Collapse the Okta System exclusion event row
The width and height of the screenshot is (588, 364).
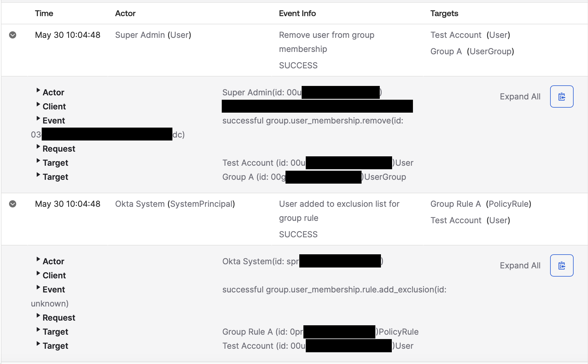click(x=13, y=204)
